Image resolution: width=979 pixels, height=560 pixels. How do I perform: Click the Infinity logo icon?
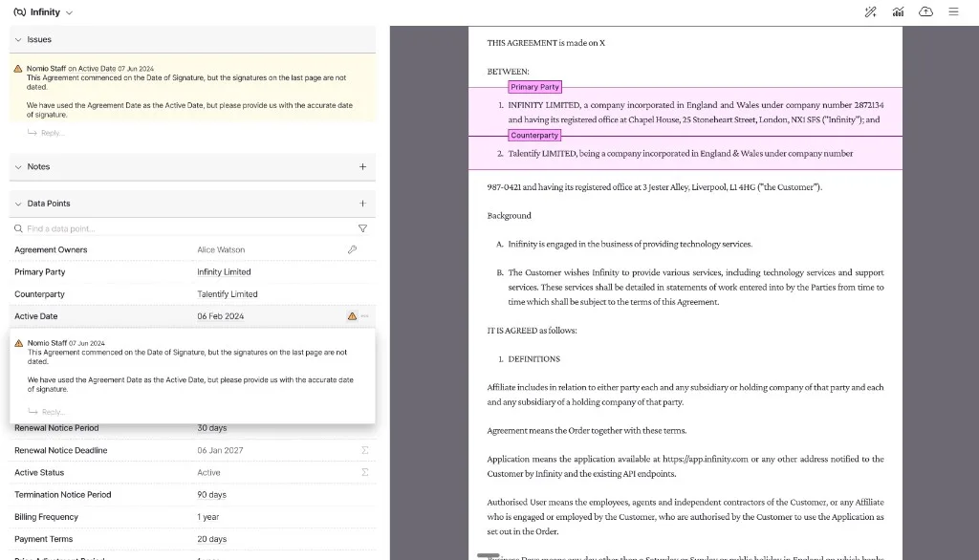(20, 11)
